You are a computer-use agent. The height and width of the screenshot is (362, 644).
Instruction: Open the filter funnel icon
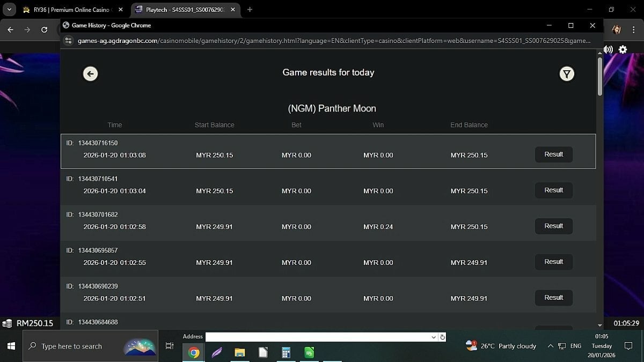click(x=566, y=74)
